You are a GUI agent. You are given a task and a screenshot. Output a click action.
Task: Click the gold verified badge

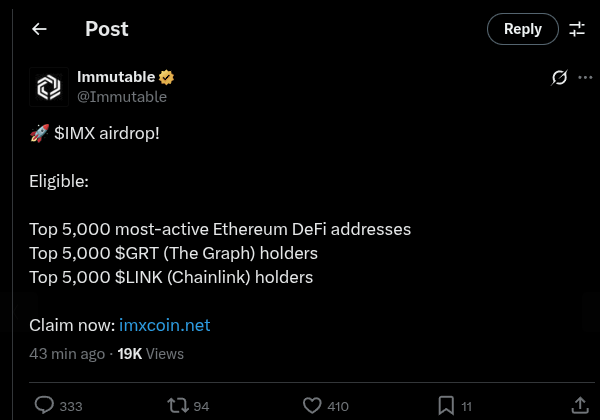tap(168, 77)
